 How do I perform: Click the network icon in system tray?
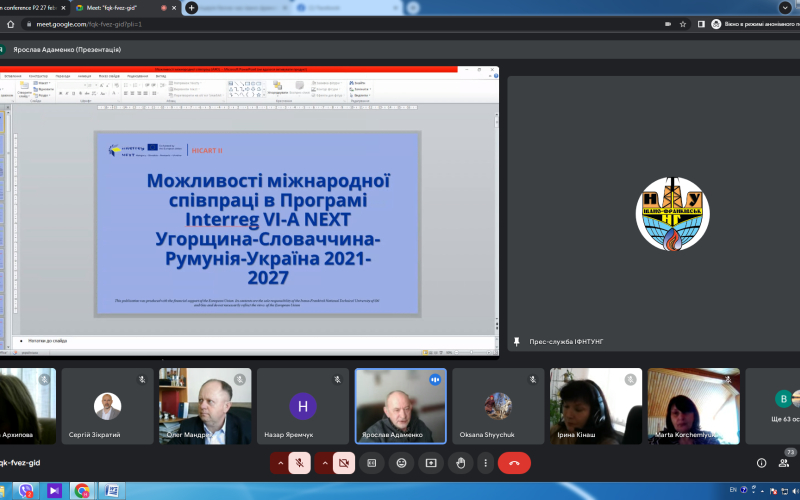[x=785, y=491]
